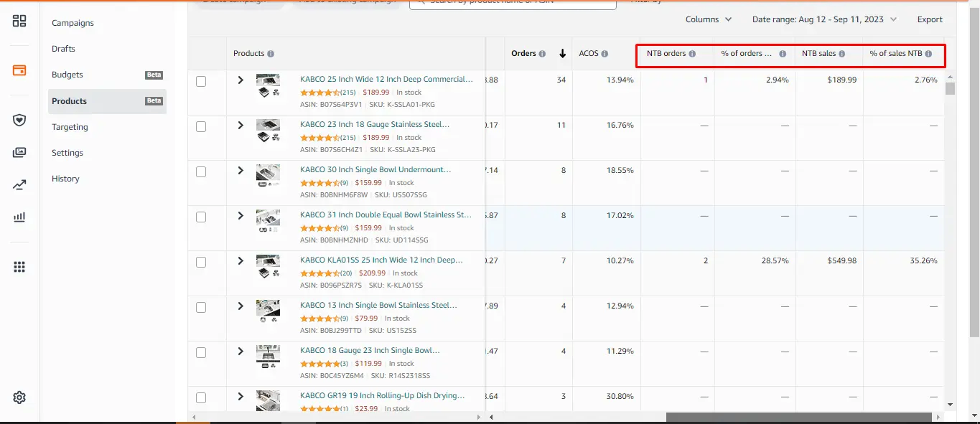
Task: Select checkbox for KABCO 13 Inch Single Bowl
Action: click(201, 307)
